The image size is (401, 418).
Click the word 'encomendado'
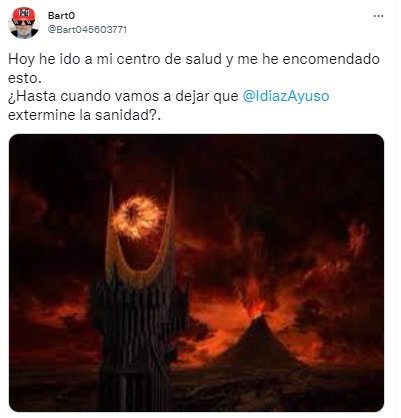pyautogui.click(x=331, y=59)
